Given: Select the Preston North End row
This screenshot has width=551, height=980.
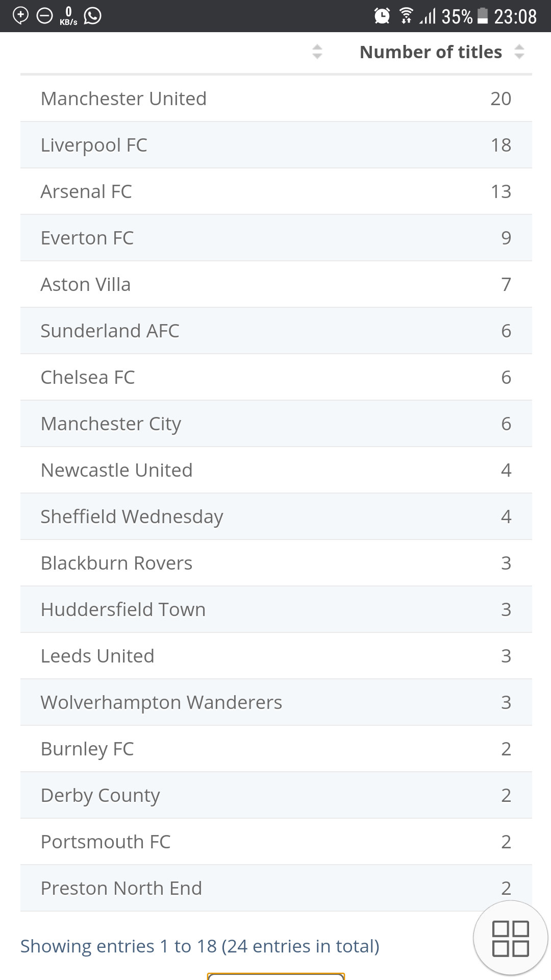Looking at the screenshot, I should coord(276,888).
